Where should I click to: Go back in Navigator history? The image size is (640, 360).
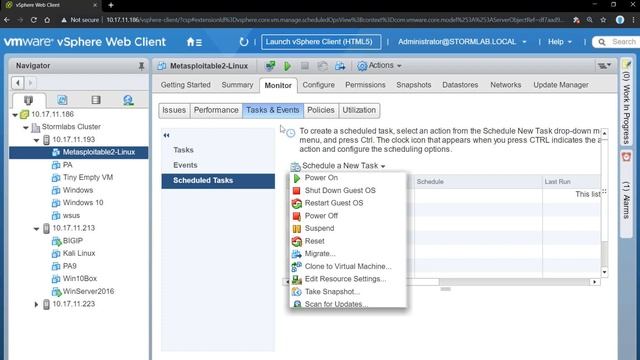click(x=18, y=83)
